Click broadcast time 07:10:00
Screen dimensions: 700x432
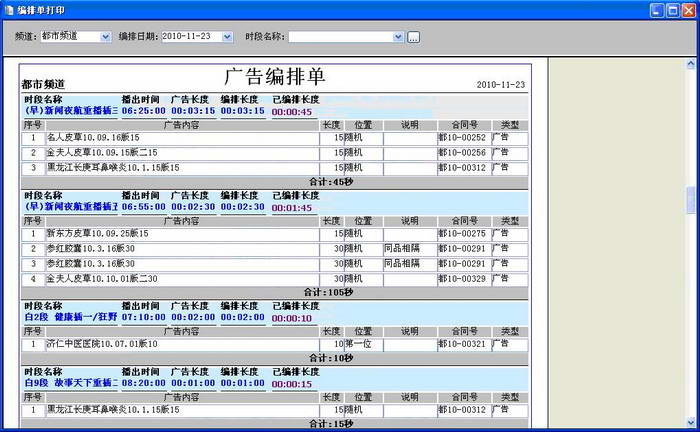tap(144, 317)
